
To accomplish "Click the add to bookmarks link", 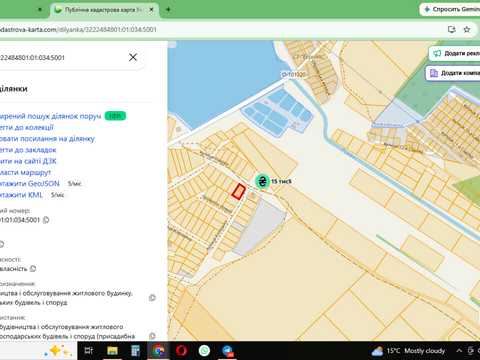I will [x=28, y=150].
